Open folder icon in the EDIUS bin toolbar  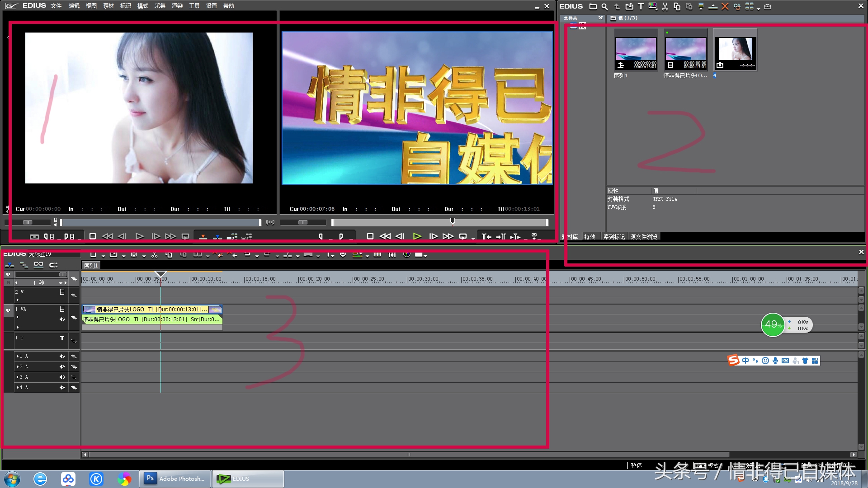(593, 6)
